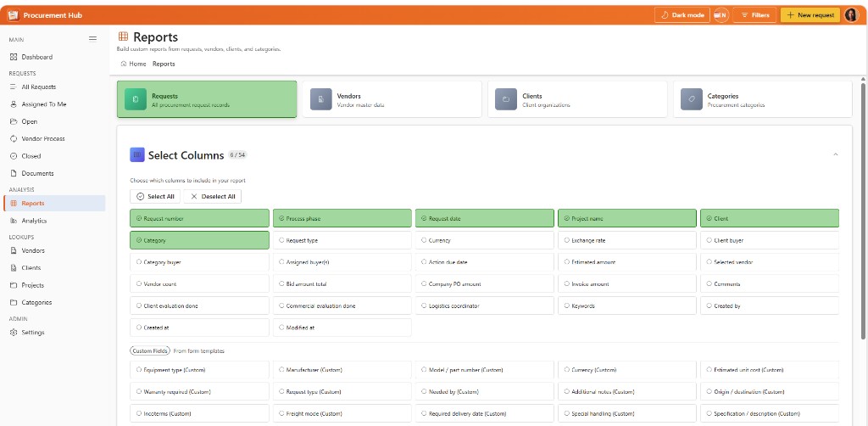Viewport: 868px width, 426px height.
Task: Click the Clients building icon in sidebar
Action: click(x=14, y=267)
